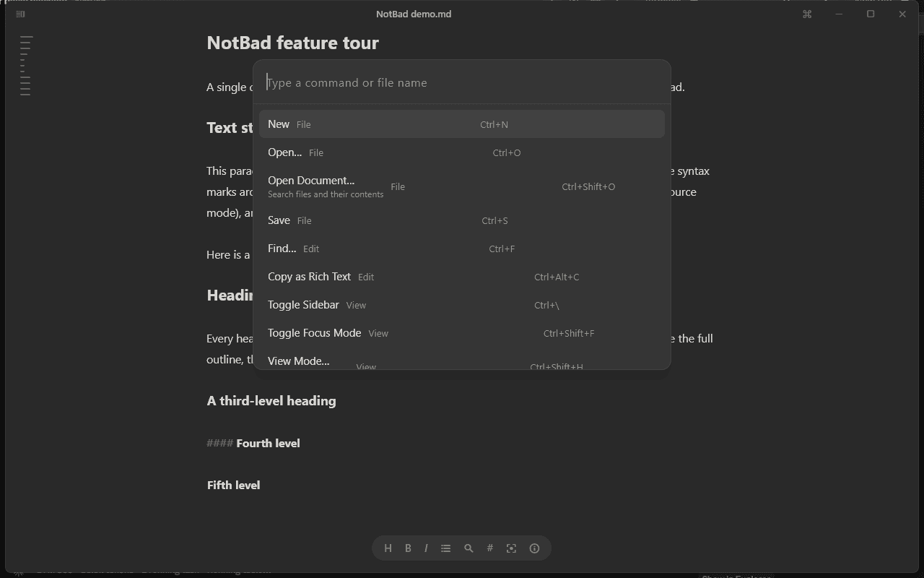This screenshot has height=578, width=924.
Task: Select Copy as Rich Text command
Action: tap(462, 277)
